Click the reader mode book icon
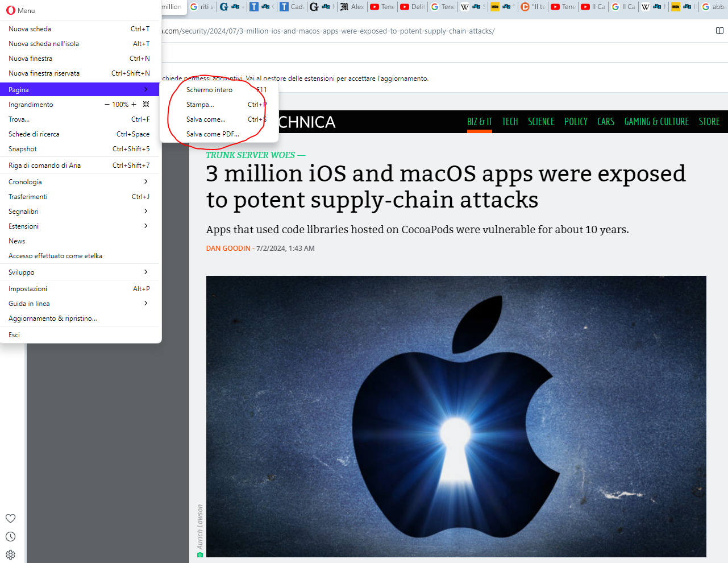The height and width of the screenshot is (563, 728). 719,31
